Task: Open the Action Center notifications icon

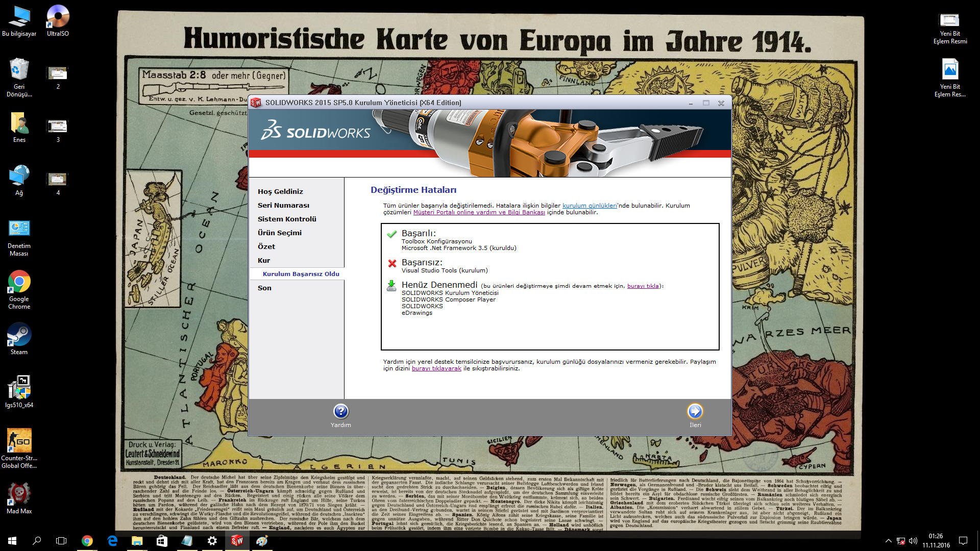Action: [963, 541]
